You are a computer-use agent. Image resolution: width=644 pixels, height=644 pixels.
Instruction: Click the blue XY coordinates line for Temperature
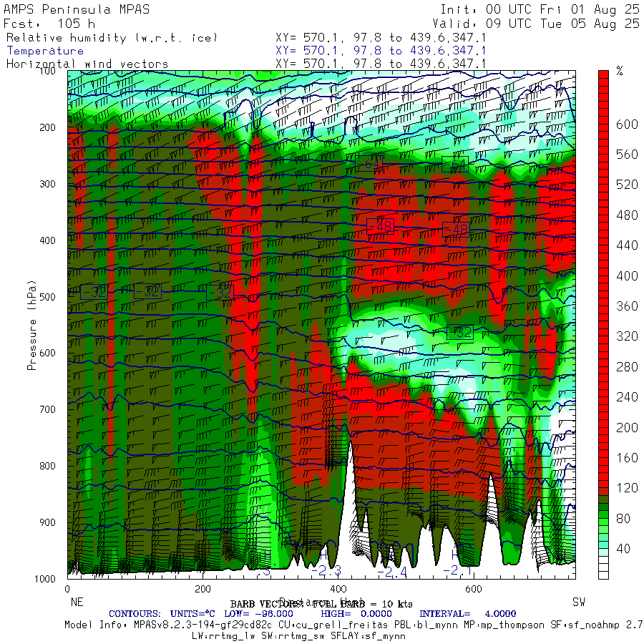click(381, 51)
